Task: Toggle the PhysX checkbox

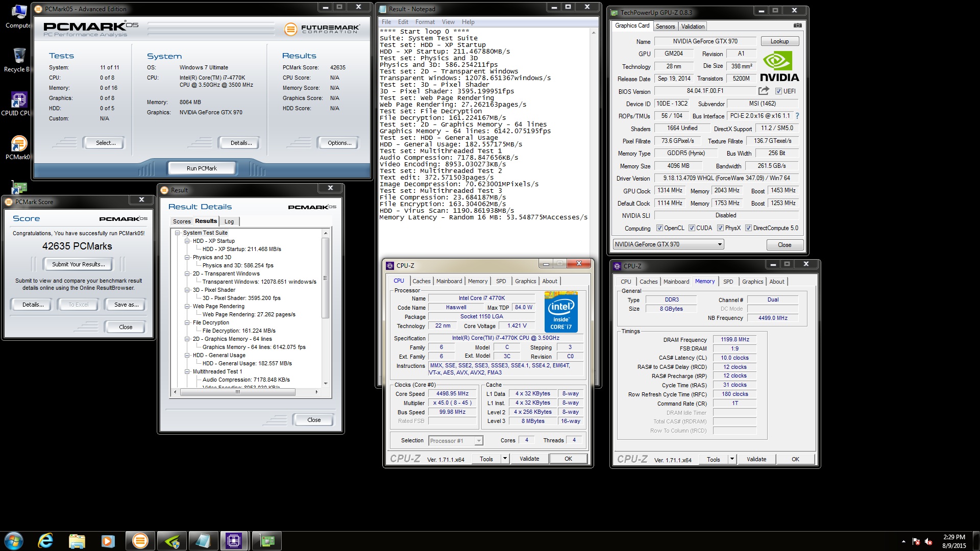Action: [720, 228]
